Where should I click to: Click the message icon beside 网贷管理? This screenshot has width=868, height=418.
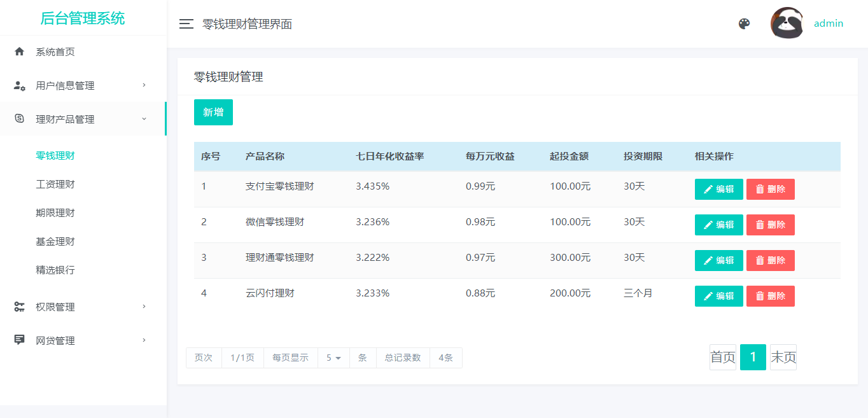coord(19,340)
